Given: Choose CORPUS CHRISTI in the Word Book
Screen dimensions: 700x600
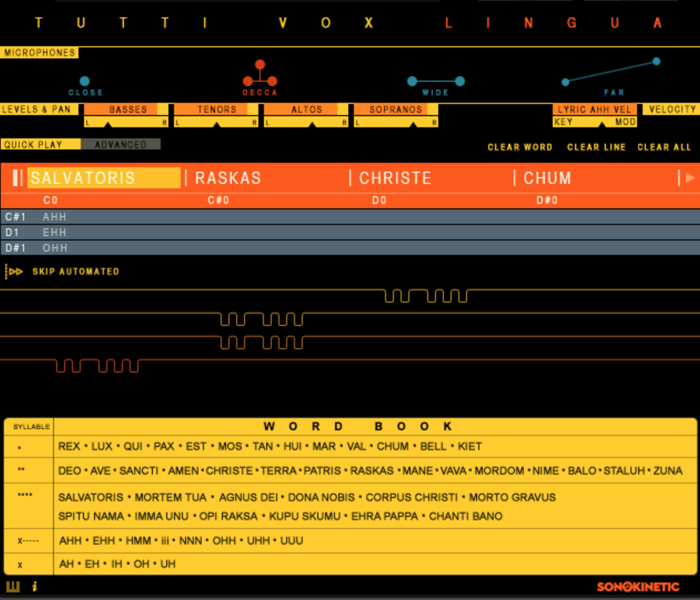Looking at the screenshot, I should 411,497.
